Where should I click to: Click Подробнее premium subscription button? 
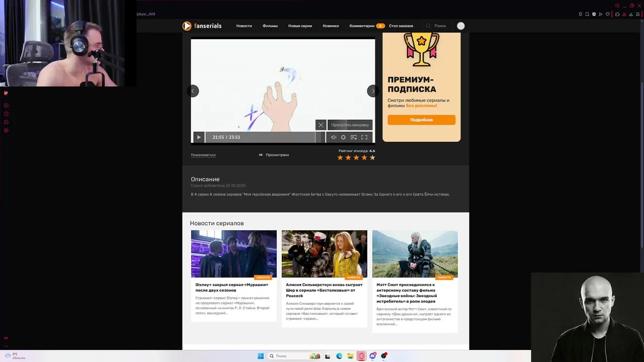[422, 120]
